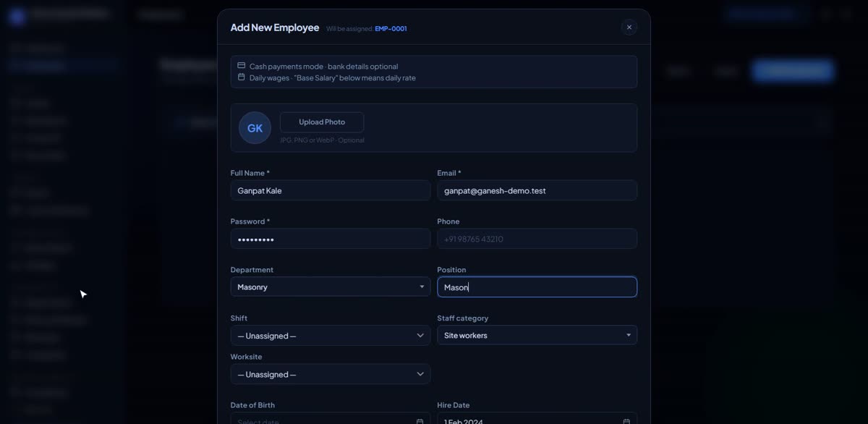
Task: Open the Worksite dropdown
Action: pyautogui.click(x=331, y=374)
